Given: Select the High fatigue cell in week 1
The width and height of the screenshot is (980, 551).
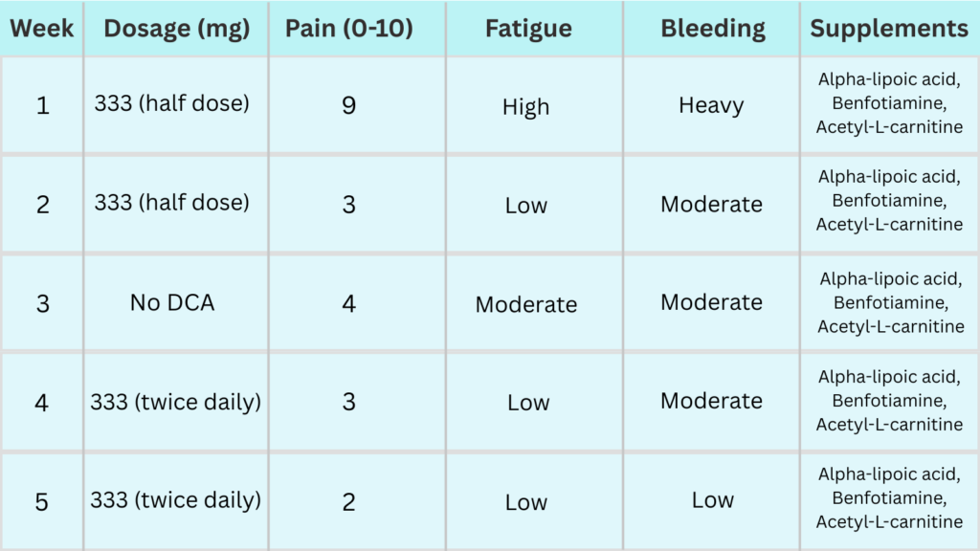Looking at the screenshot, I should click(526, 107).
